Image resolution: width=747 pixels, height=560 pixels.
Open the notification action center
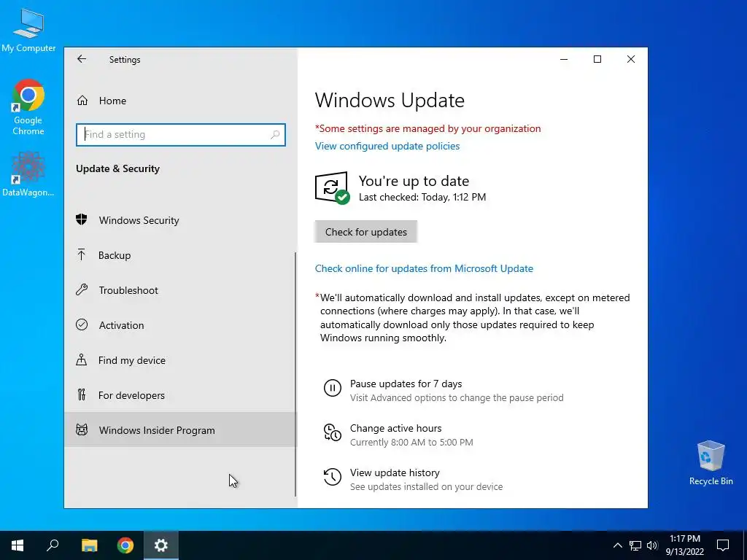click(x=723, y=545)
